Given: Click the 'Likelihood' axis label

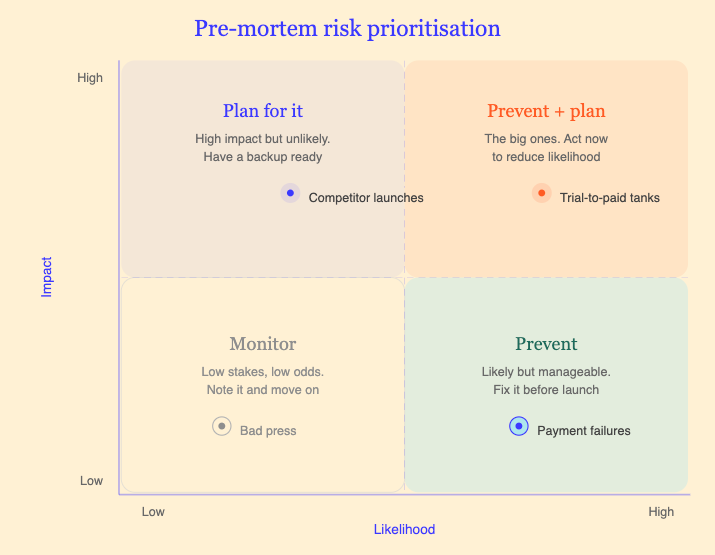Looking at the screenshot, I should click(404, 529).
